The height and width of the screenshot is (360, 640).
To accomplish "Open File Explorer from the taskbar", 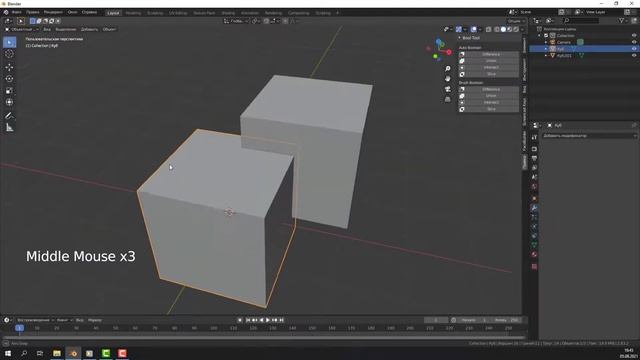I will (57, 353).
